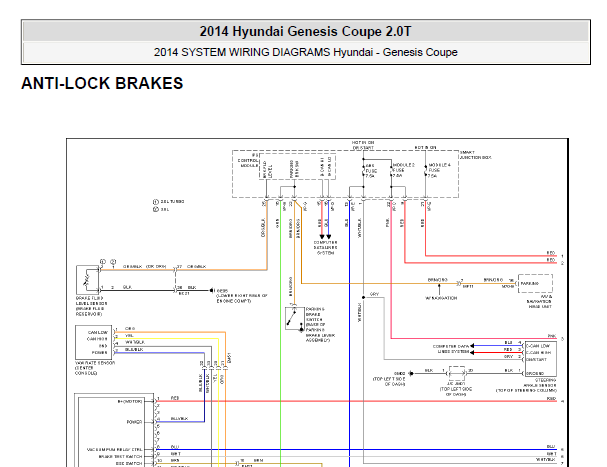Screen dimensions: 607x467
Task: Click the 'VACUUM PUM RELAY CTRL' pin label
Action: [115, 450]
